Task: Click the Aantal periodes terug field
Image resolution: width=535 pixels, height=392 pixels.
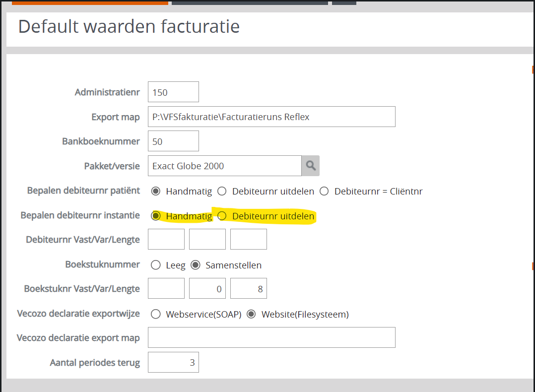Action: point(173,362)
